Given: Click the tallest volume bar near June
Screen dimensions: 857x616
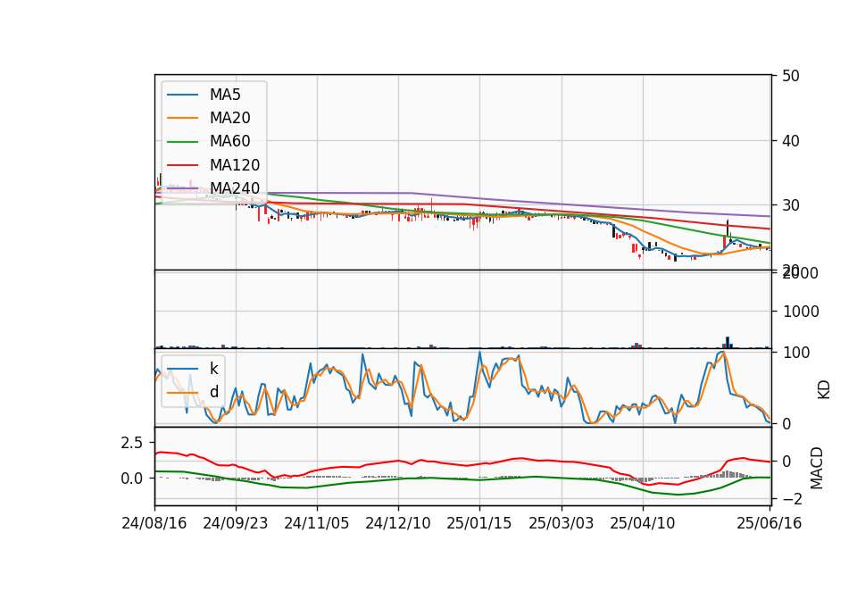Looking at the screenshot, I should coord(728,342).
